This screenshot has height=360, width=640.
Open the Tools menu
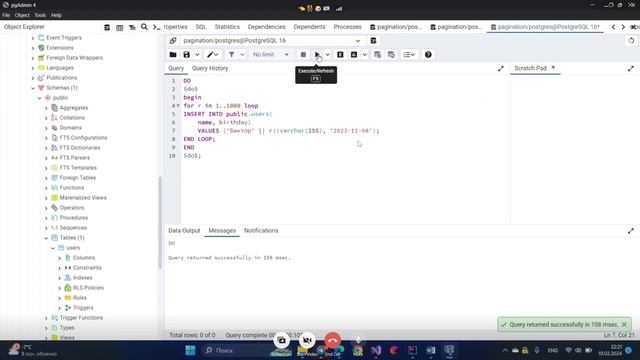(x=40, y=15)
